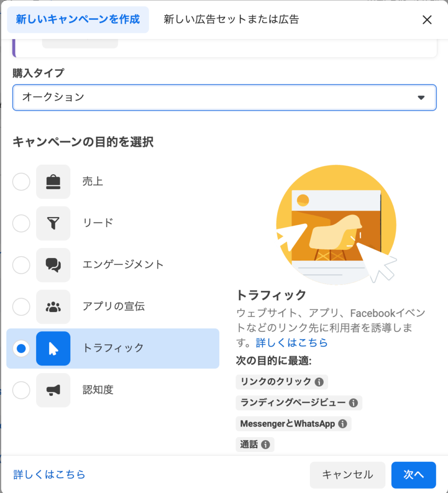The image size is (448, 493).
Task: Click the funnel icon beside リード
Action: coord(53,223)
